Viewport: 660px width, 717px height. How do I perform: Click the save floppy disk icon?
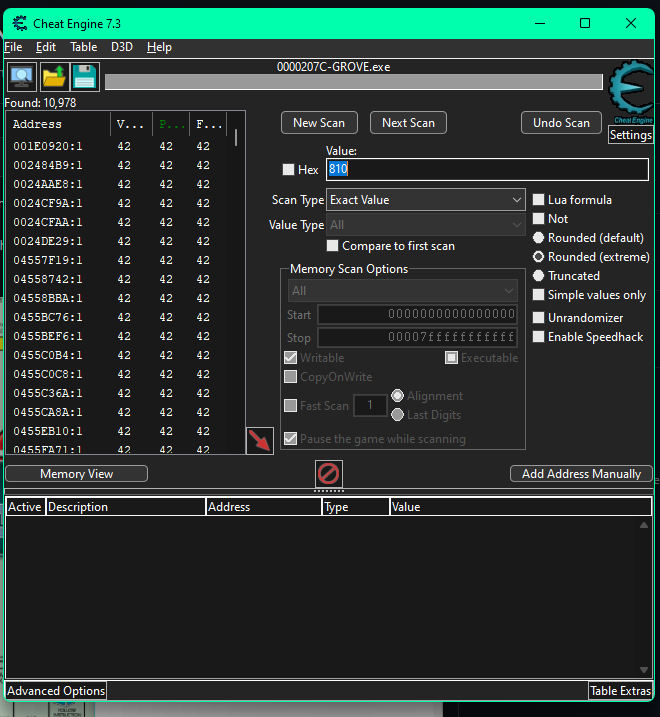(84, 76)
